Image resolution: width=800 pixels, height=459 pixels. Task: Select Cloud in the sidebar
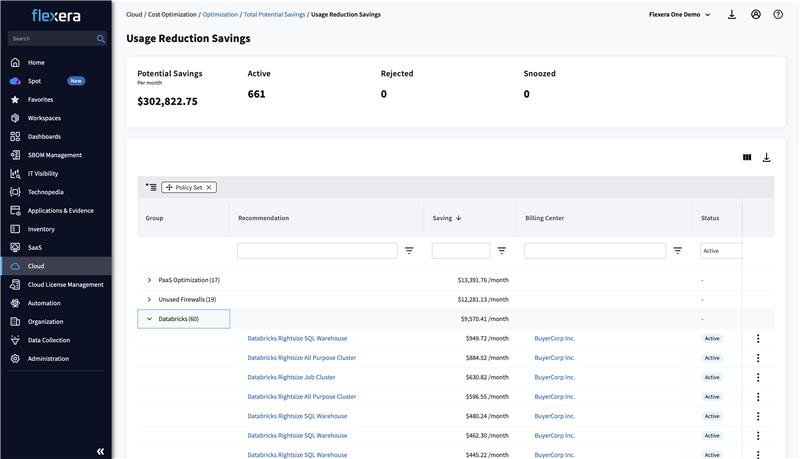click(x=56, y=266)
